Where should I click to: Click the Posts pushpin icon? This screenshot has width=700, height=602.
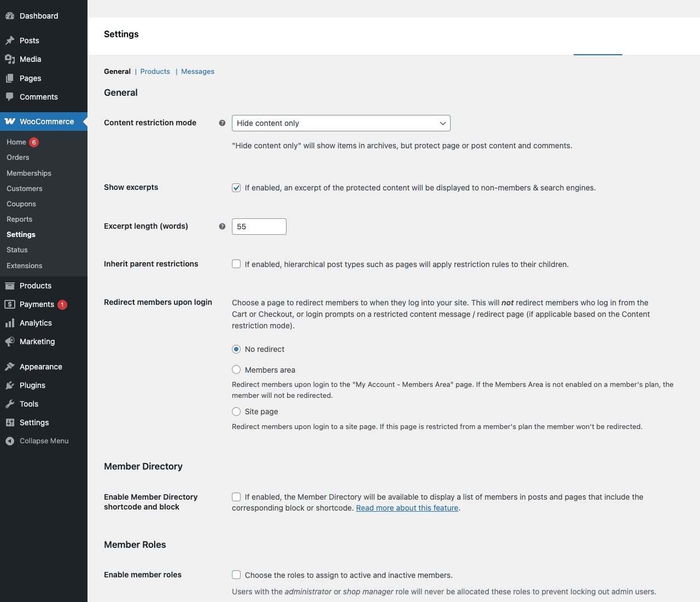pos(10,40)
